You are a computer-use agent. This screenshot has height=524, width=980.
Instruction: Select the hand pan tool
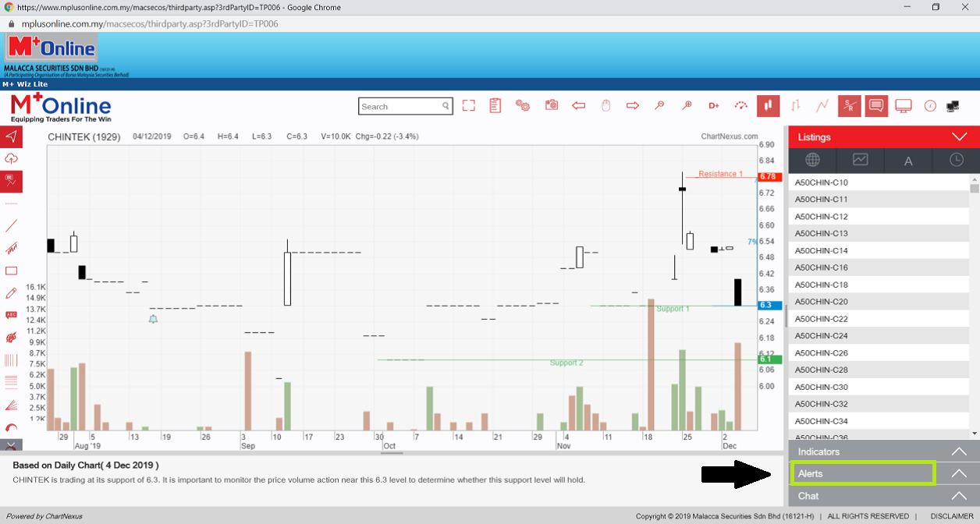(605, 105)
